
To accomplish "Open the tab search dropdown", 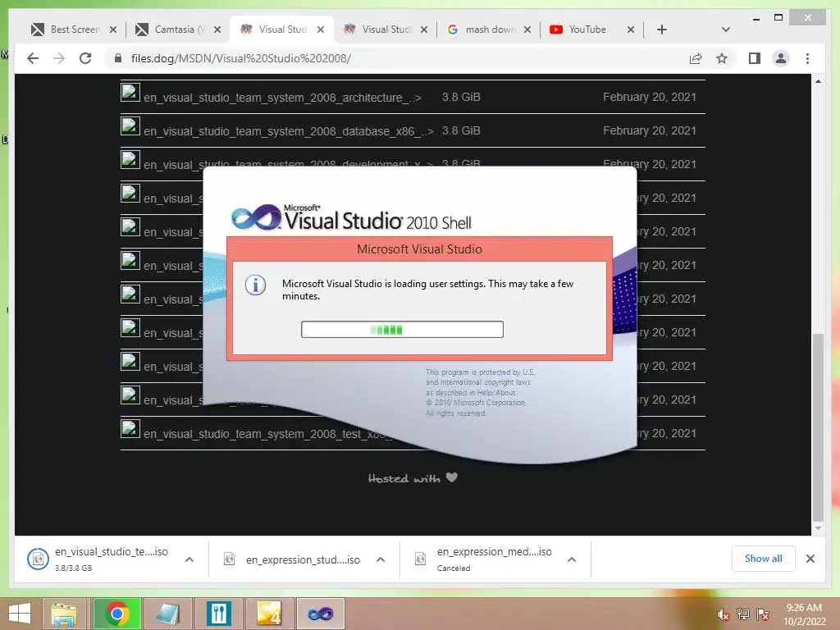I will pyautogui.click(x=725, y=30).
